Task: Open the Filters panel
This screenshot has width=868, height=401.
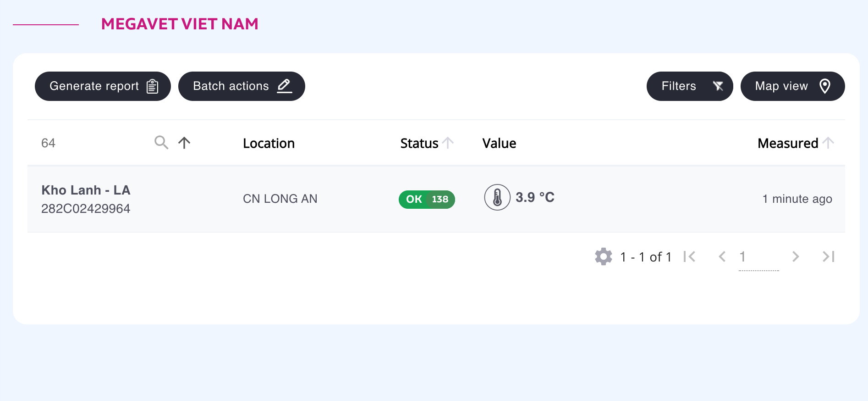Action: [x=690, y=86]
